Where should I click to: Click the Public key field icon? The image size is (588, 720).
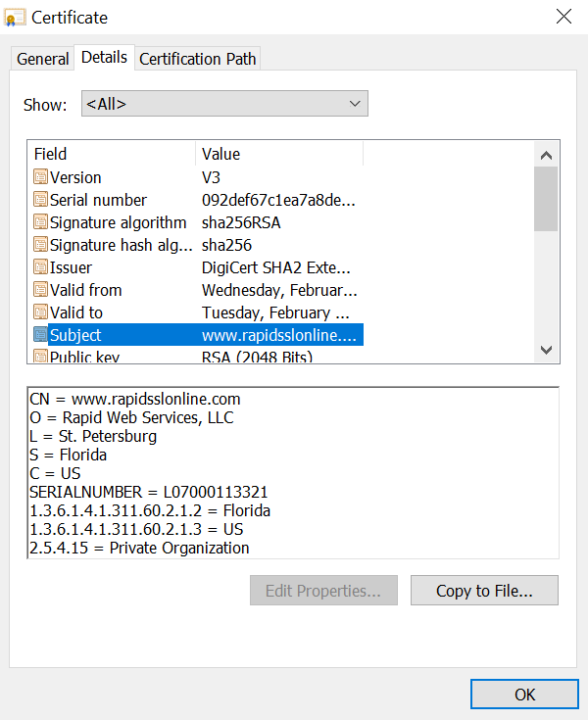tap(40, 356)
